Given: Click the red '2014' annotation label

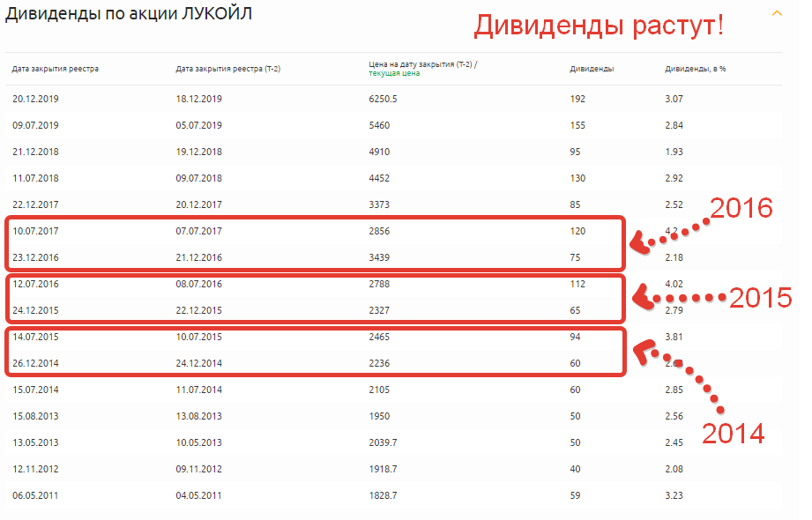Looking at the screenshot, I should point(732,434).
